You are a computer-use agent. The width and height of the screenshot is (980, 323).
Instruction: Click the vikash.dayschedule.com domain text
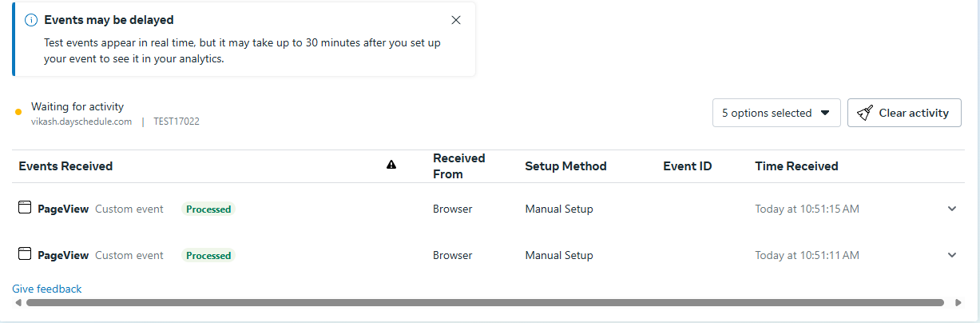point(81,122)
